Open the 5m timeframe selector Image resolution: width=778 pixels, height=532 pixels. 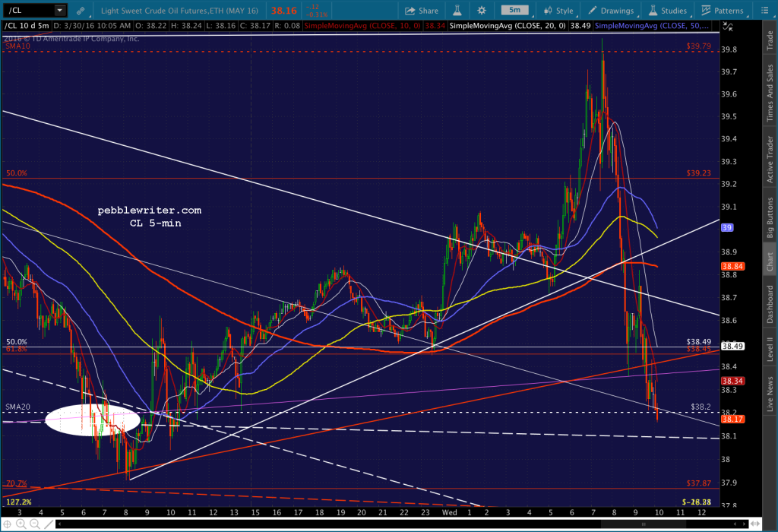514,10
